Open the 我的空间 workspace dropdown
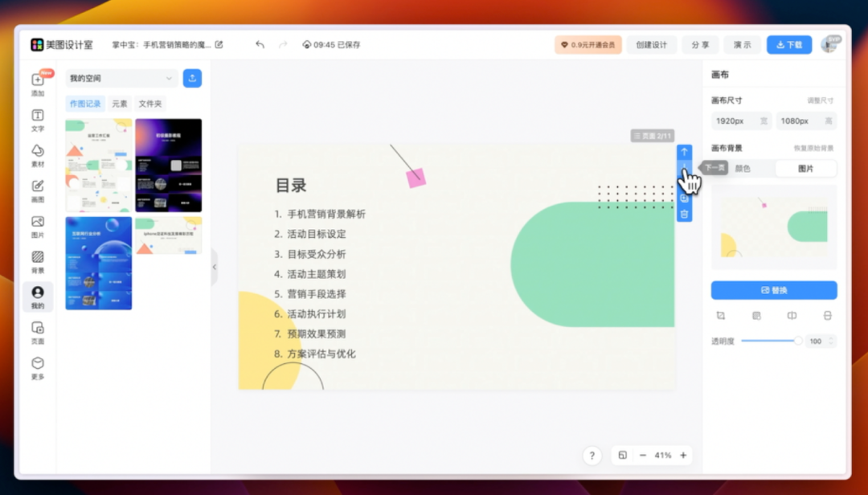The image size is (868, 495). click(x=121, y=78)
